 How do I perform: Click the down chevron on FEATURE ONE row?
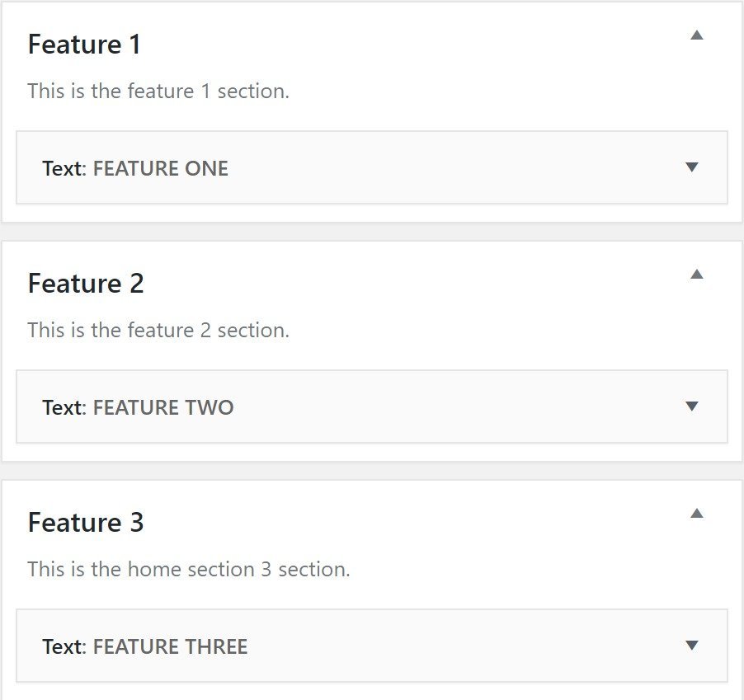click(x=691, y=168)
